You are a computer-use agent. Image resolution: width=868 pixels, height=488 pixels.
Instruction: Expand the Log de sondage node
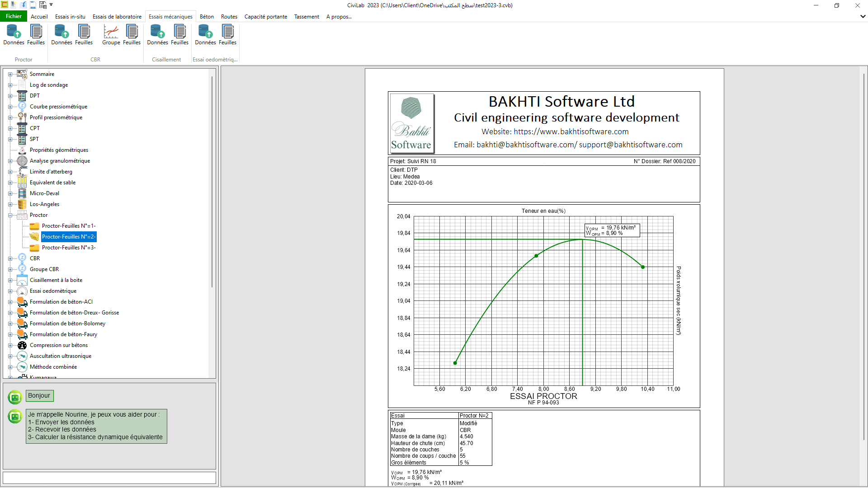click(x=10, y=85)
